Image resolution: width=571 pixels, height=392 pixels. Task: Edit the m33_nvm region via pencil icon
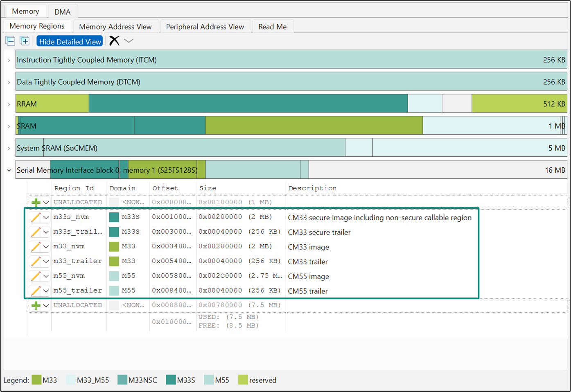coord(36,247)
